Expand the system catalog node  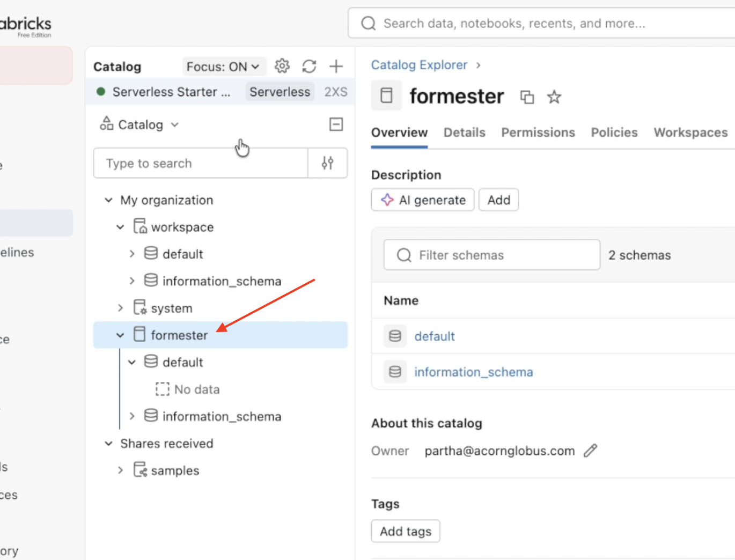pos(121,308)
